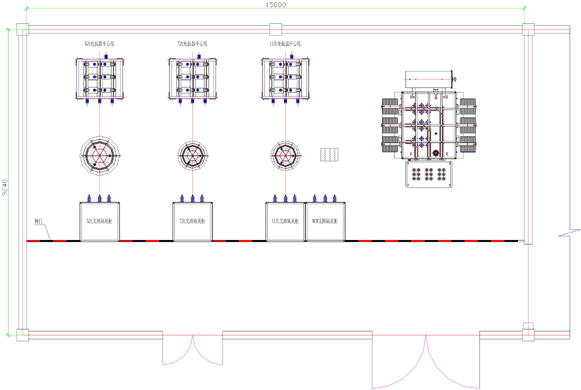Click the transformer conservator tank rectangle
The height and width of the screenshot is (390, 581).
[429, 79]
